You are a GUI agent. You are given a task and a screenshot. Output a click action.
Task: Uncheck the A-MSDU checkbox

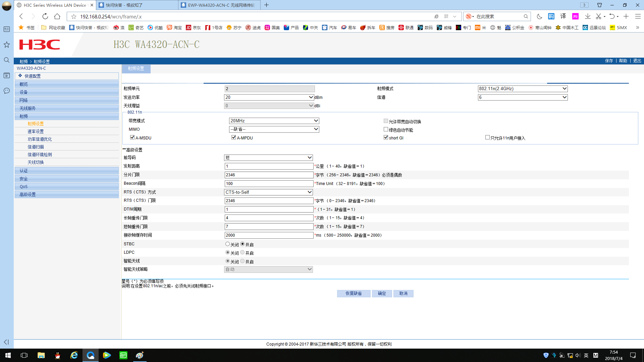pos(132,137)
